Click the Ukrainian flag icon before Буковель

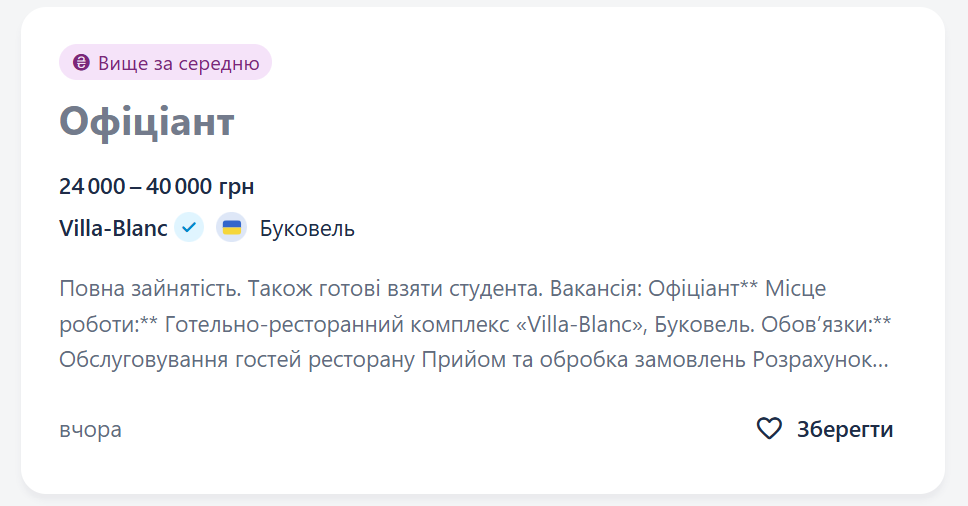(231, 228)
